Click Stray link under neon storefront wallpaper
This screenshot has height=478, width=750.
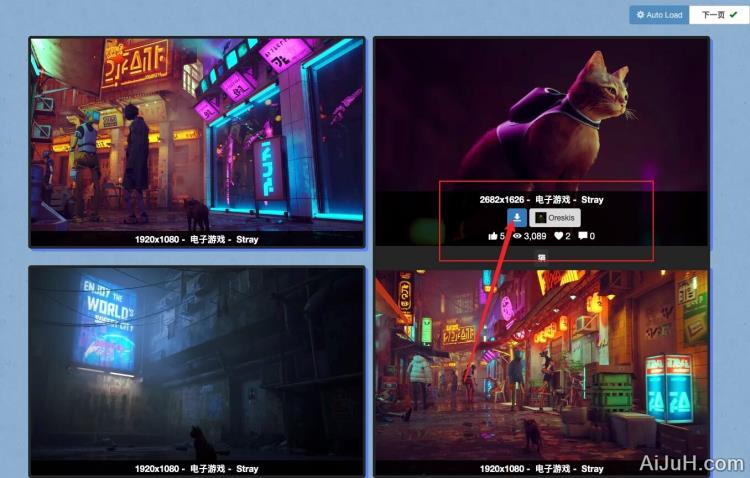pos(247,240)
